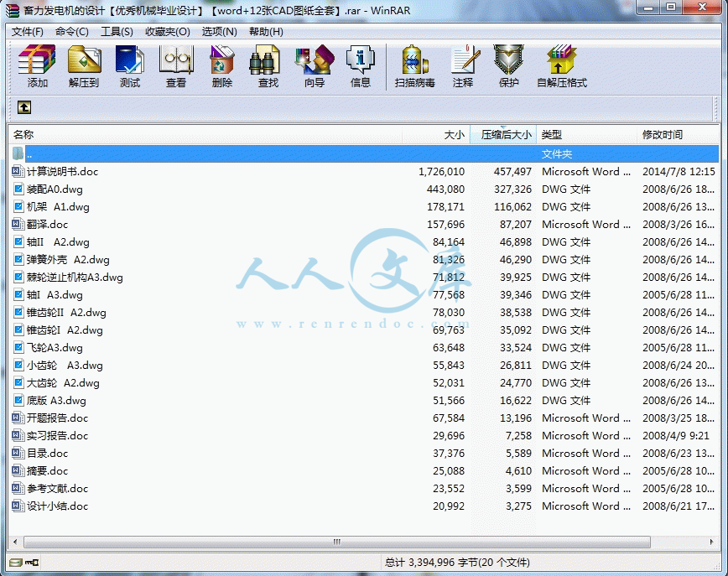Click DWG icon of 装配A0.dwg
This screenshot has height=576, width=728.
pyautogui.click(x=18, y=189)
